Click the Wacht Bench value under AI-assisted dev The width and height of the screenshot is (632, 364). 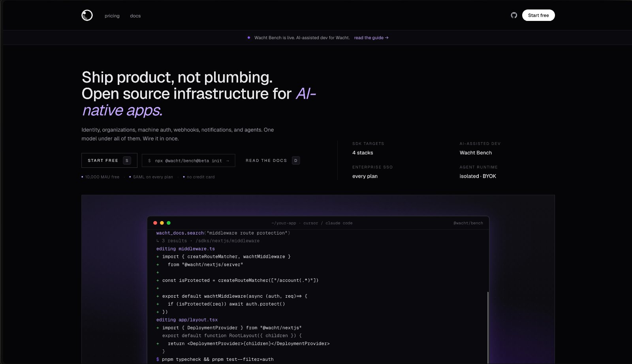point(476,153)
